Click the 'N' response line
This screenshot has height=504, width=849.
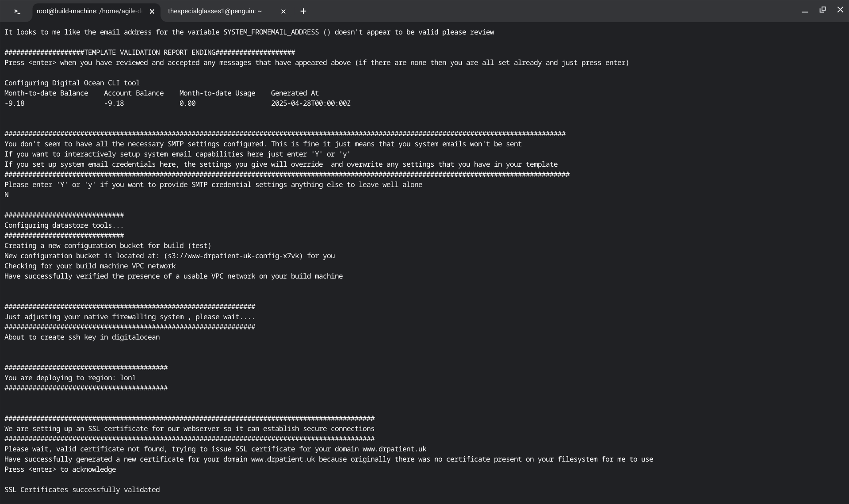7,195
